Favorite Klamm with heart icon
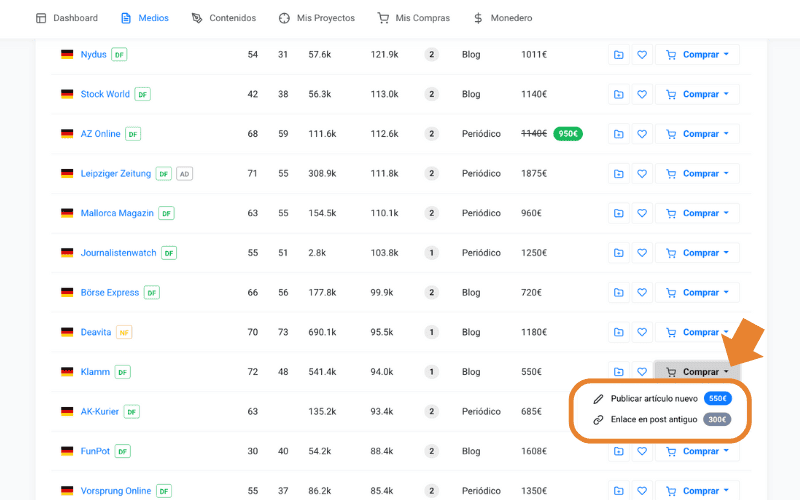800x500 pixels. point(642,372)
